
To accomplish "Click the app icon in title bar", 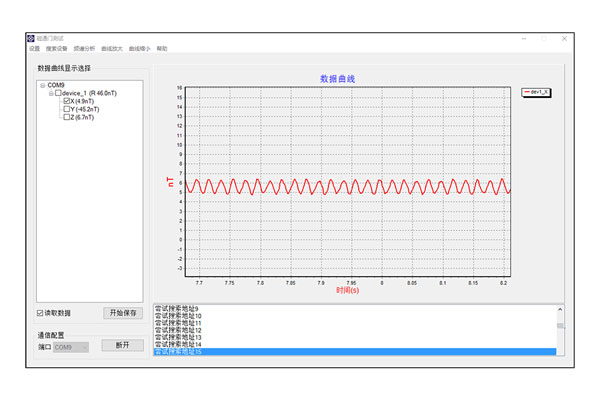I will 31,38.
